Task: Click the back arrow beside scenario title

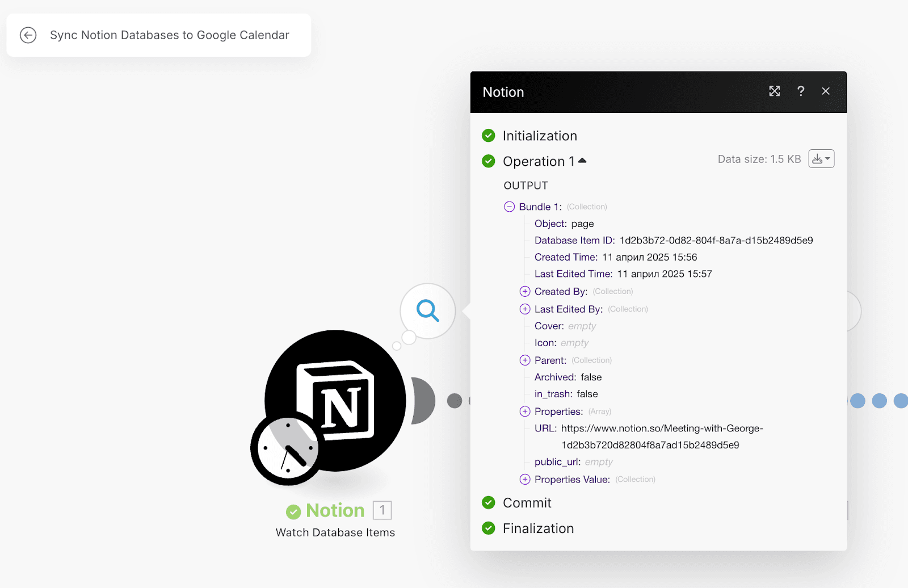Action: click(x=28, y=35)
